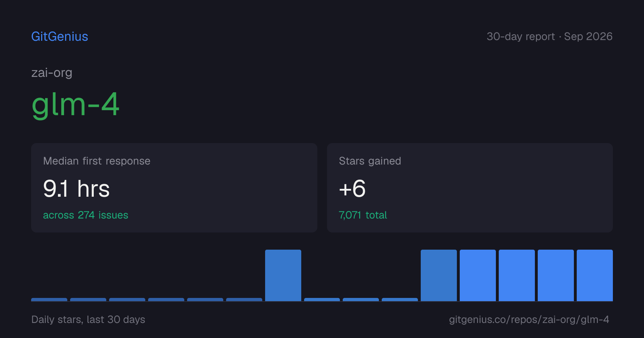Click the first short bar in chart
Viewport: 644px width, 338px height.
click(49, 300)
